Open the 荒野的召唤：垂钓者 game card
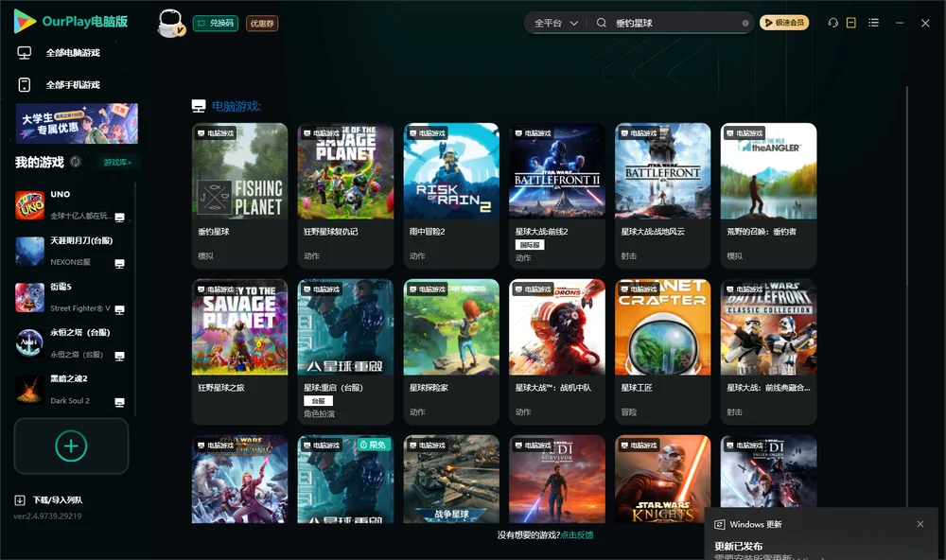946x560 pixels. coord(768,196)
